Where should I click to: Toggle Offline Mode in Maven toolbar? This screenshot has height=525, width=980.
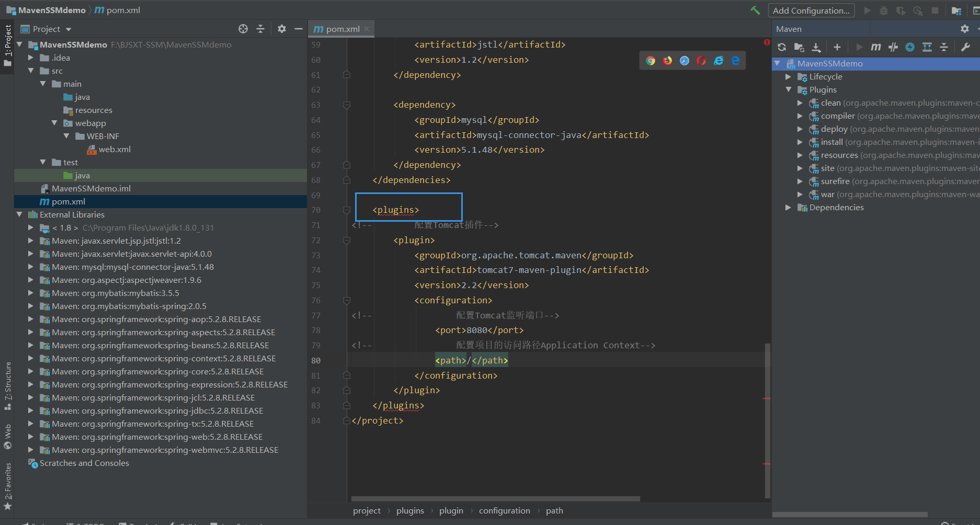[893, 47]
